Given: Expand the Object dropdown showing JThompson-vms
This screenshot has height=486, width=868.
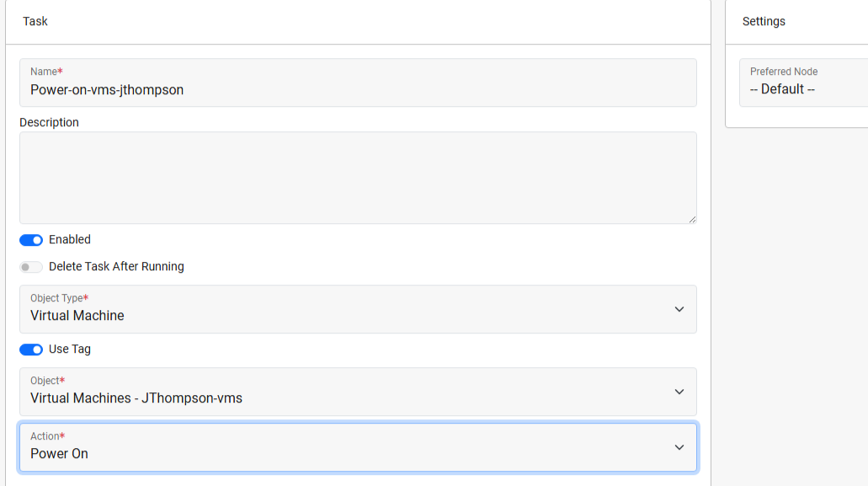Looking at the screenshot, I should [x=337, y=392].
